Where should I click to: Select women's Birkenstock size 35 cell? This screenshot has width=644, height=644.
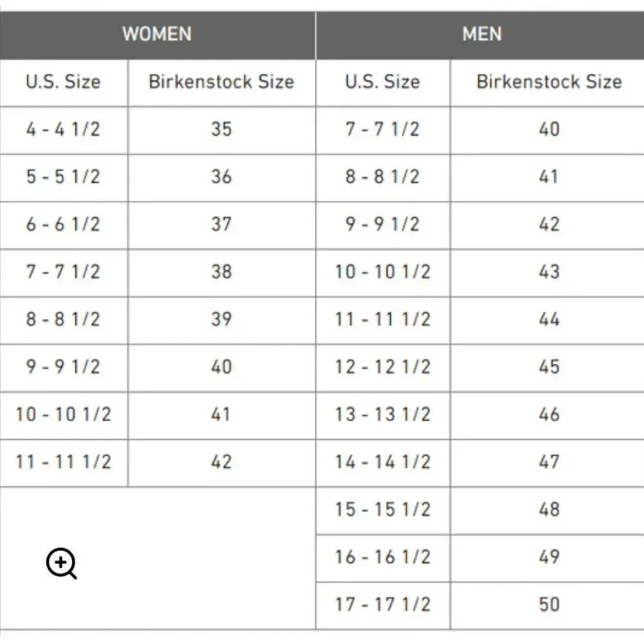point(222,131)
